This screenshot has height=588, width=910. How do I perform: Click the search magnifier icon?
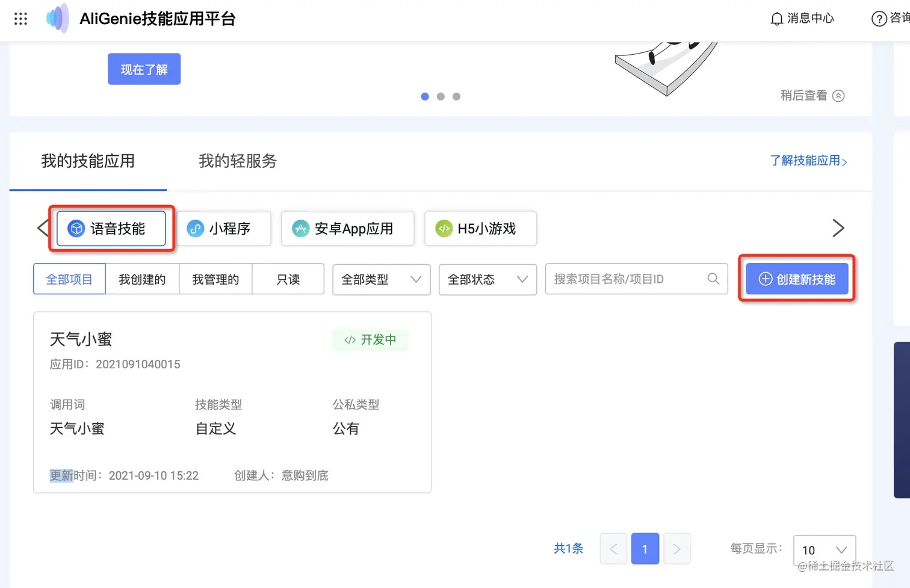coord(713,279)
